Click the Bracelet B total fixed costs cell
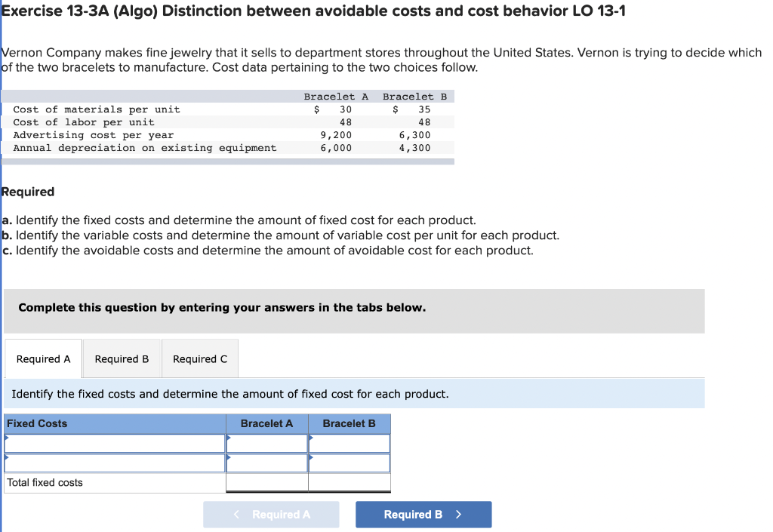The width and height of the screenshot is (773, 532). (349, 482)
